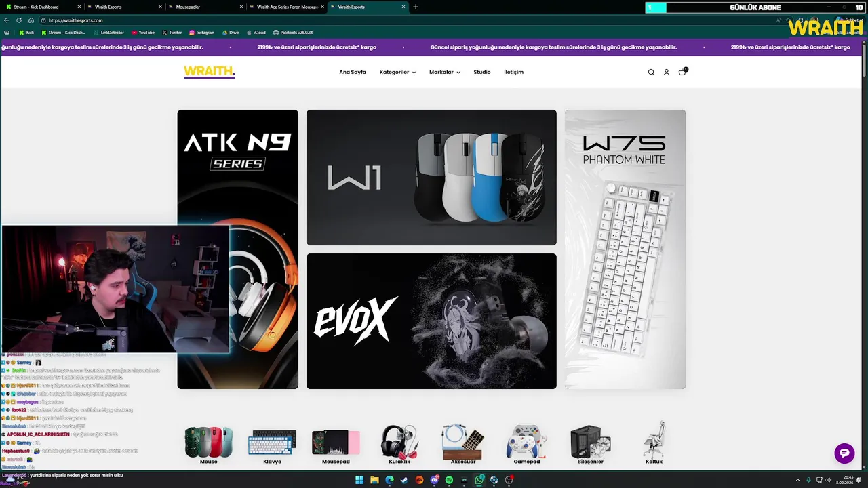This screenshot has width=868, height=488.
Task: Open the taskbar volume control
Action: point(827,480)
